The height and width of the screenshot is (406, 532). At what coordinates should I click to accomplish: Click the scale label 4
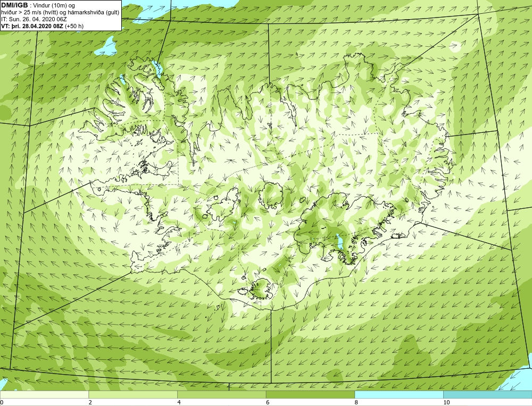(179, 402)
